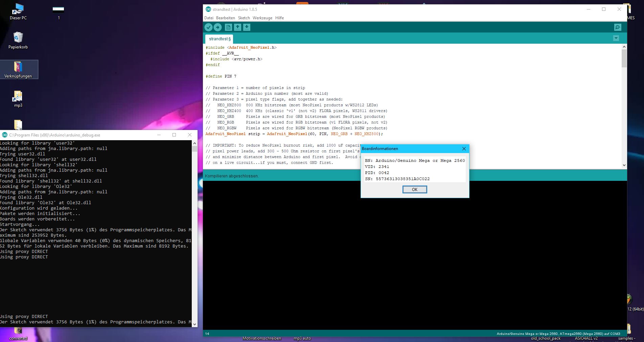Click the Open sketch (up arrow) icon
This screenshot has width=644, height=342.
pyautogui.click(x=237, y=27)
